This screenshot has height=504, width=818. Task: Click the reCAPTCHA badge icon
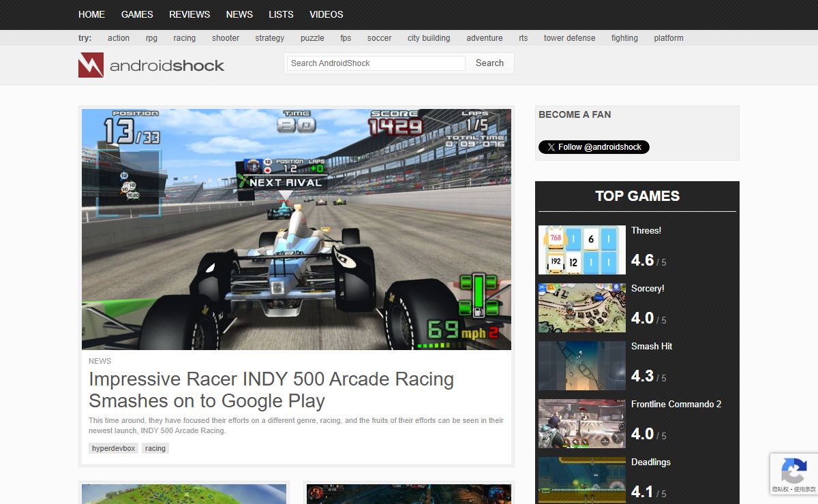794,471
